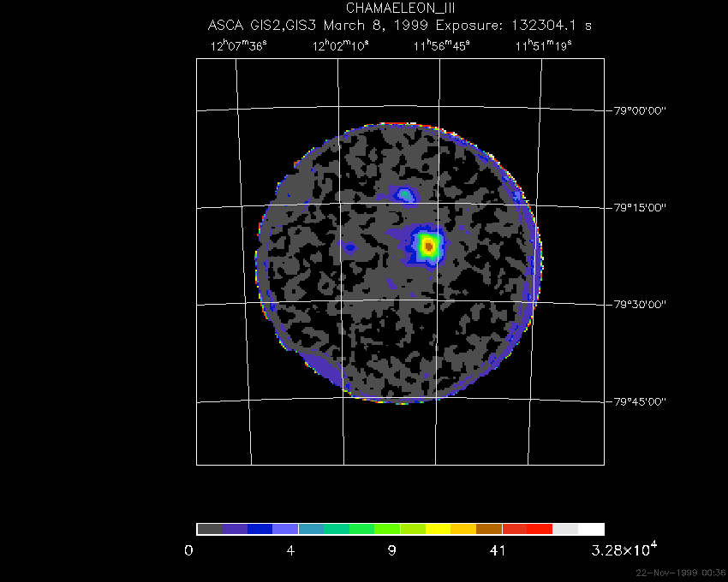
Task: Select the purple color bar swatch
Action: pyautogui.click(x=235, y=529)
